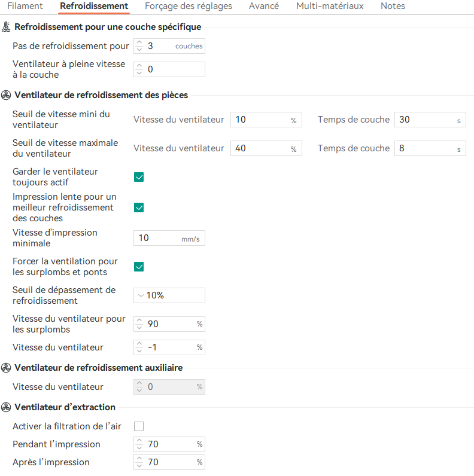Image resolution: width=474 pixels, height=476 pixels.
Task: Open the Notes tab
Action: [393, 6]
